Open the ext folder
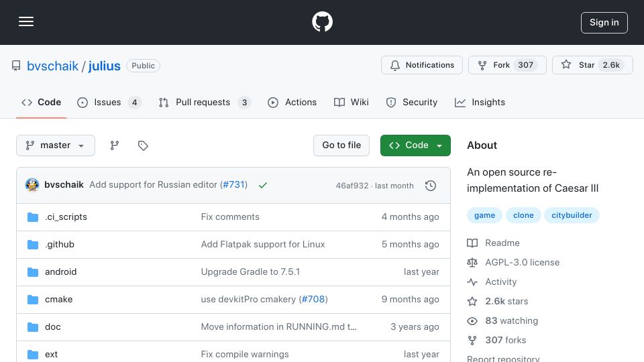Viewport: 644px width, 362px height. point(52,354)
